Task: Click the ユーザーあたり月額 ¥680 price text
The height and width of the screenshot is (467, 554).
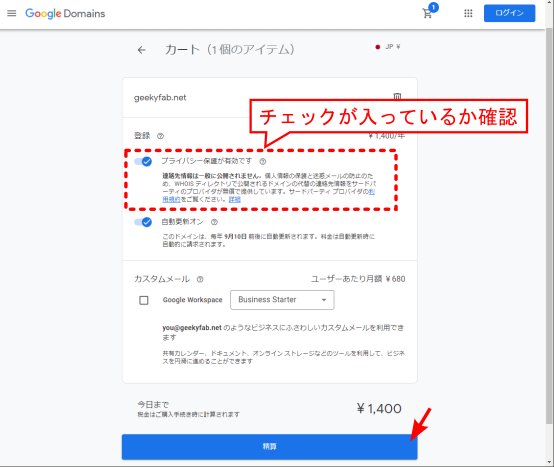Action: point(358,279)
